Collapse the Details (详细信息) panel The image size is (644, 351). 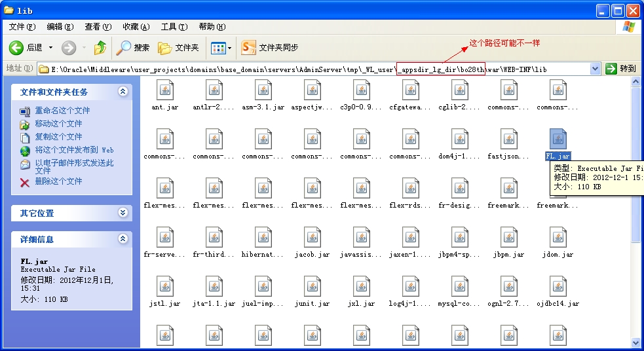click(x=123, y=239)
